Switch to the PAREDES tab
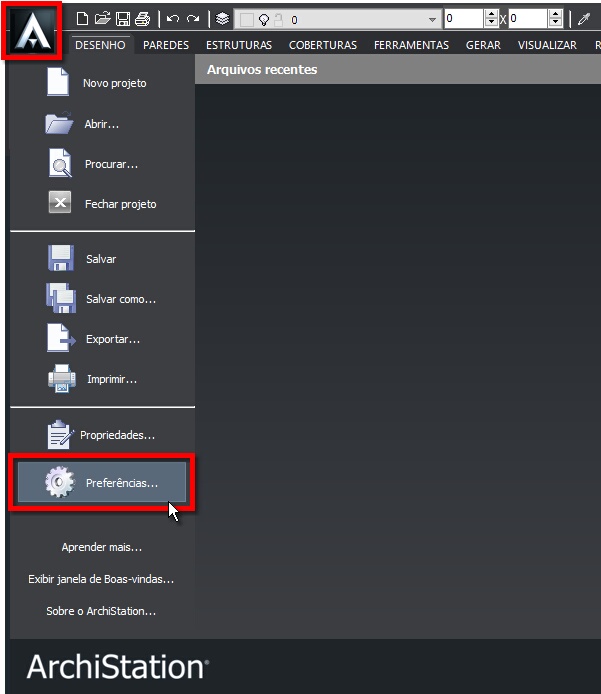Image resolution: width=601 pixels, height=694 pixels. pos(166,45)
